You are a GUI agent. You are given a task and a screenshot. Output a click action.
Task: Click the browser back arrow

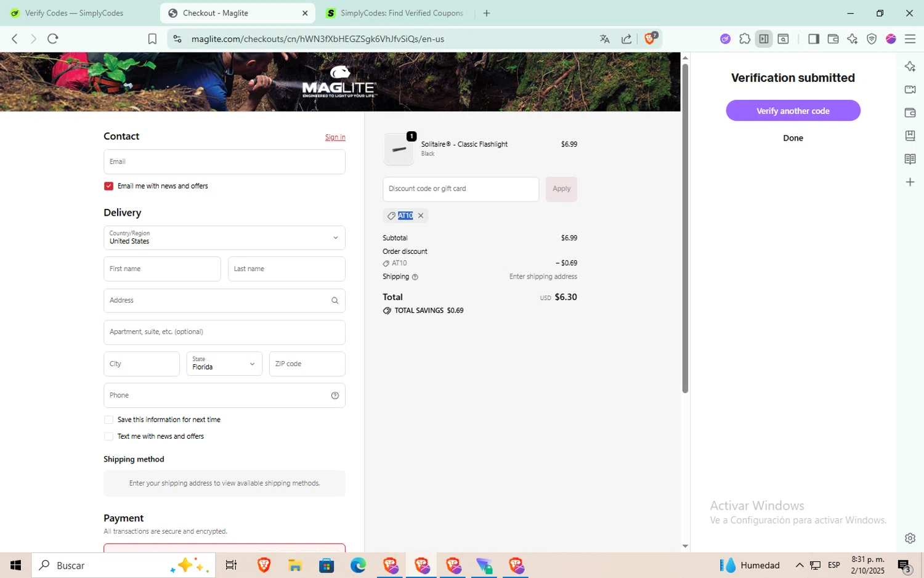pyautogui.click(x=15, y=39)
